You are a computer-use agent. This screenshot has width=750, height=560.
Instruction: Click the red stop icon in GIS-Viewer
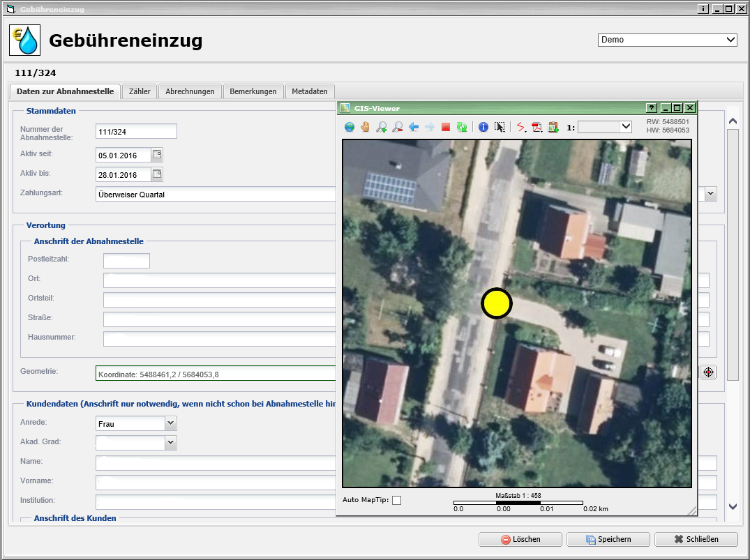446,127
